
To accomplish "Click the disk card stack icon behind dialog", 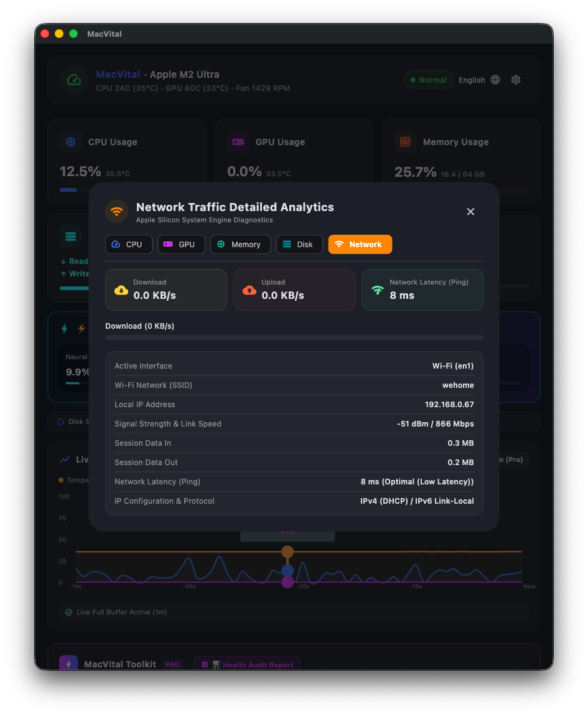I will point(71,237).
